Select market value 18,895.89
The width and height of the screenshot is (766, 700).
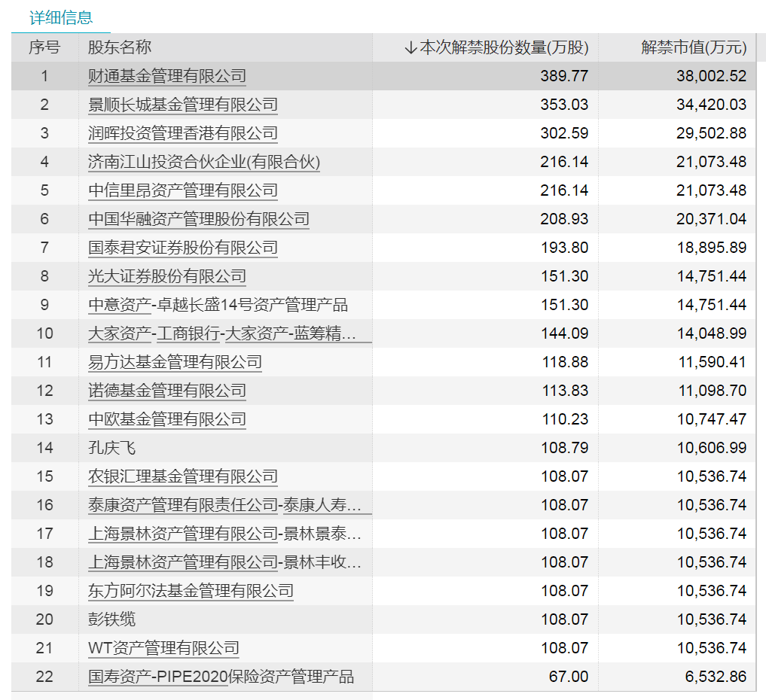pos(711,248)
